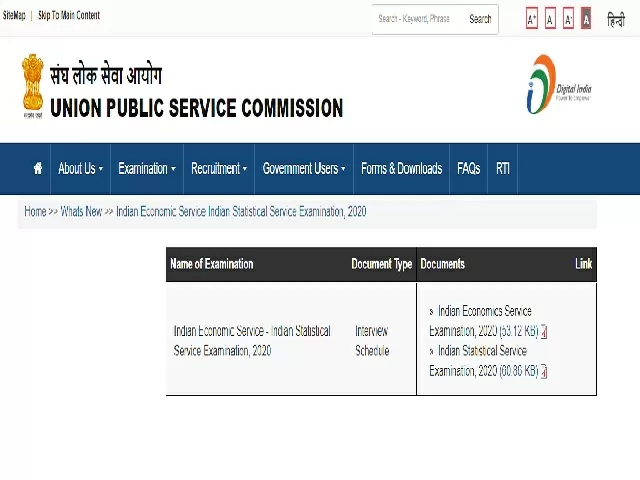The width and height of the screenshot is (640, 480).
Task: Click the Name of Examination column header
Action: click(x=212, y=264)
